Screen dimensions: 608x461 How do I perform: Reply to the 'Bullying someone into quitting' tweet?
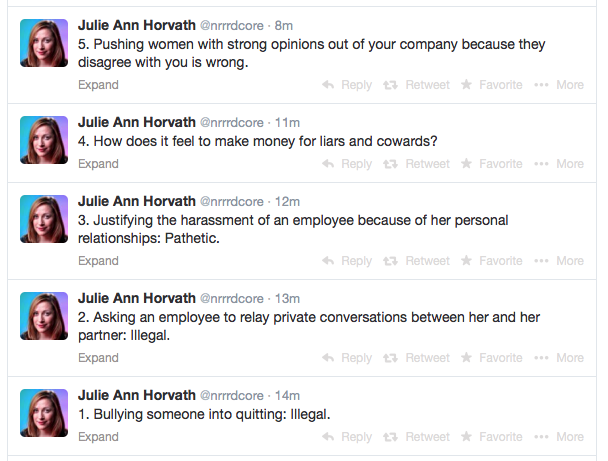point(347,437)
